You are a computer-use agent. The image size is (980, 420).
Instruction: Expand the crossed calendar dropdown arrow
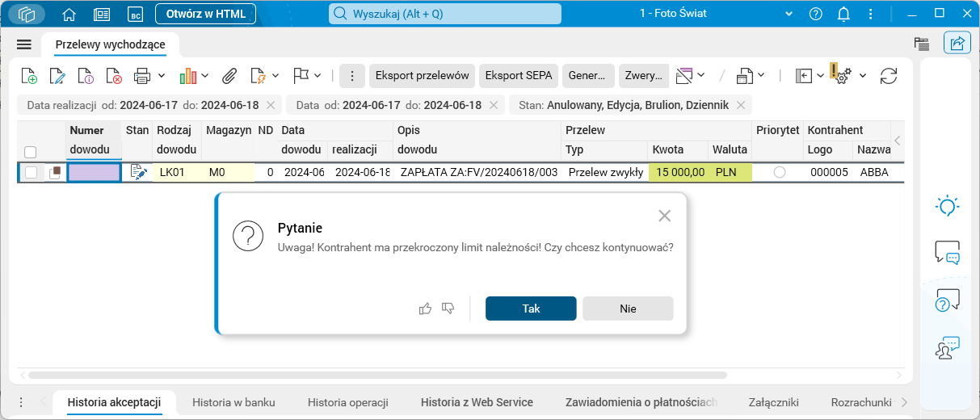coord(701,76)
